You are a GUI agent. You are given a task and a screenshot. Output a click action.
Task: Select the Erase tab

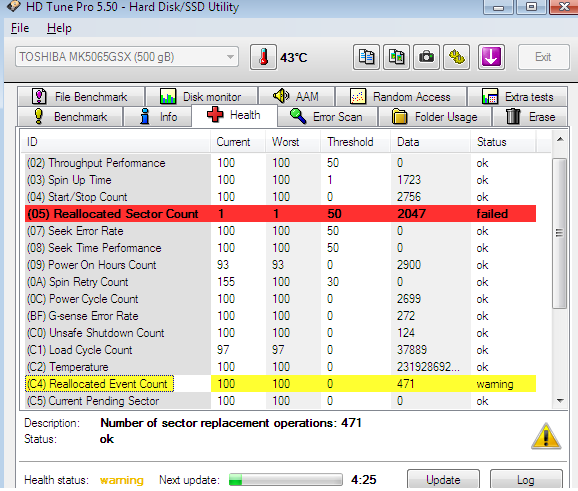coord(530,117)
